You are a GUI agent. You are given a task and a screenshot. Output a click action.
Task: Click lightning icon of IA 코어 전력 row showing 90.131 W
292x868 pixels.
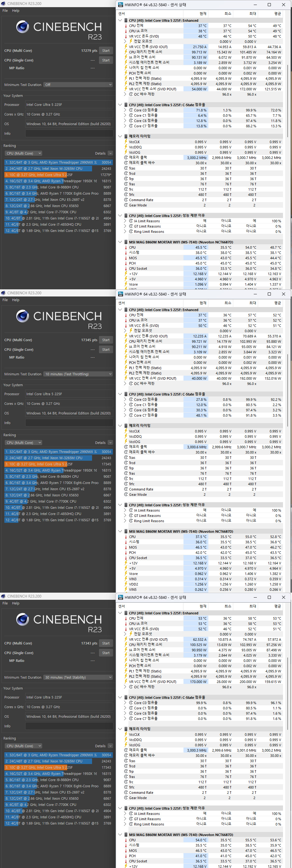point(126,57)
